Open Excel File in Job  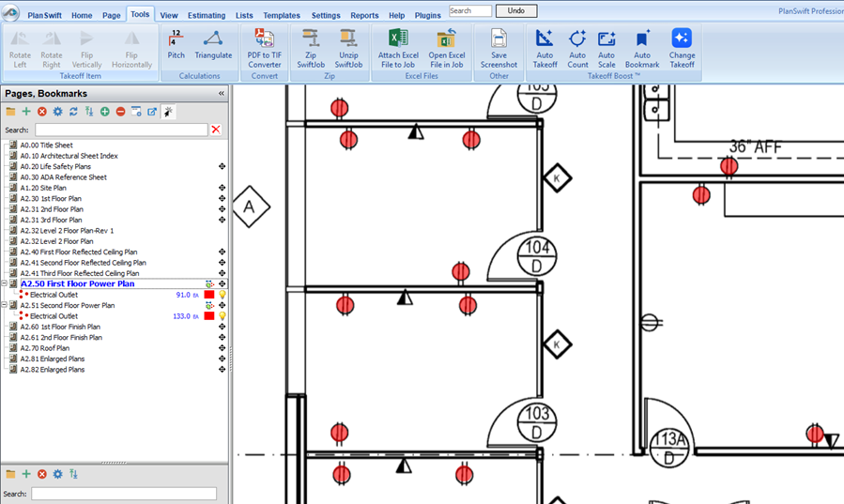coord(446,49)
